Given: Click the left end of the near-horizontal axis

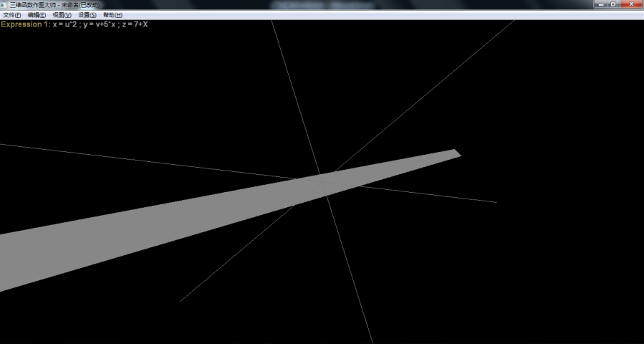Looking at the screenshot, I should pyautogui.click(x=2, y=144).
